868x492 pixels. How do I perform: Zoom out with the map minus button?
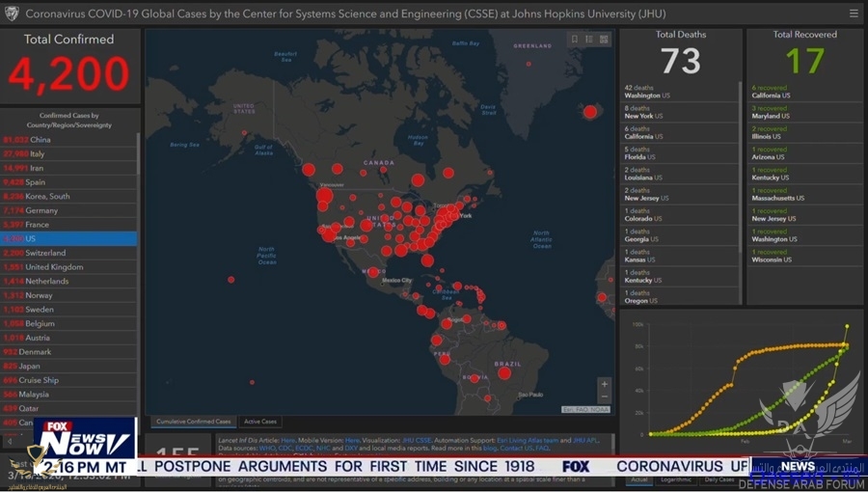(605, 396)
